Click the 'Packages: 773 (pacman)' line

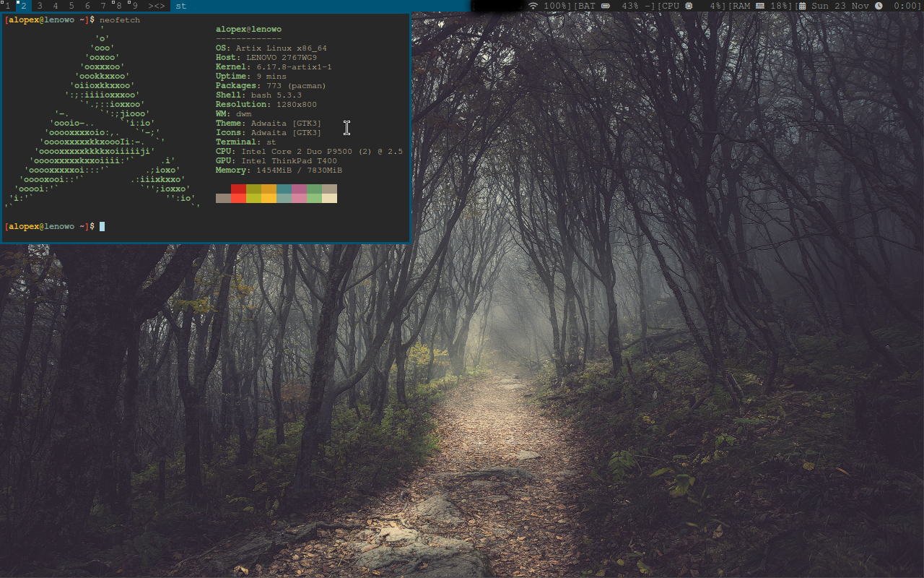pos(271,86)
